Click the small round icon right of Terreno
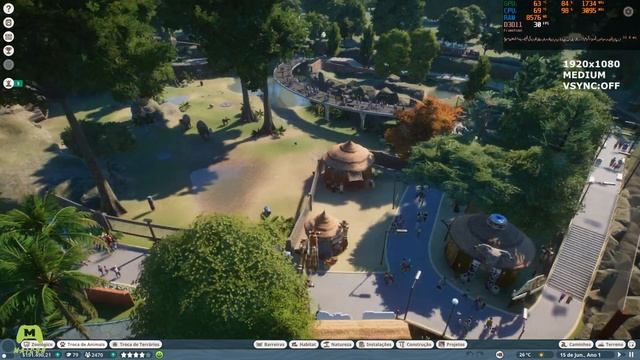The width and height of the screenshot is (640, 360). 631,344
